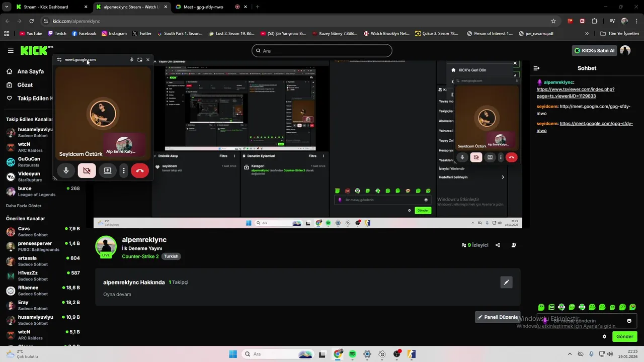Show hidden tray icons chevron
Screen dimensions: 644x362
[570, 354]
